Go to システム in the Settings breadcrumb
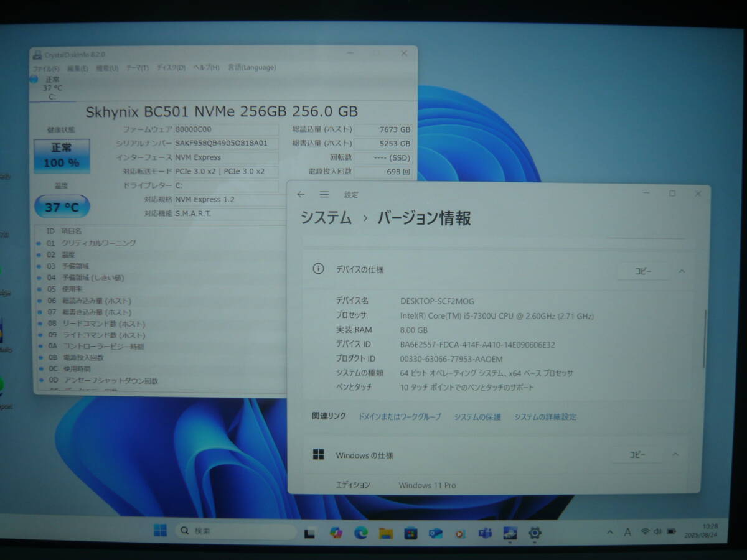This screenshot has height=560, width=747. tap(326, 218)
